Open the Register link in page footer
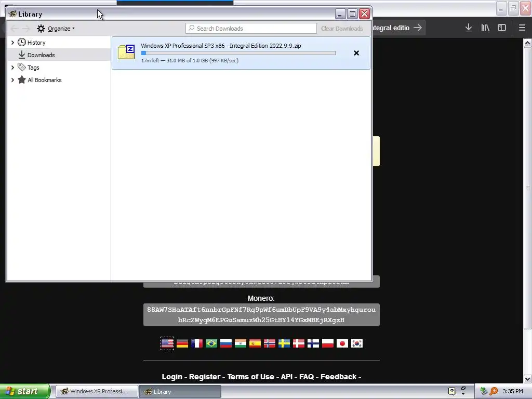Image resolution: width=532 pixels, height=399 pixels. click(205, 377)
